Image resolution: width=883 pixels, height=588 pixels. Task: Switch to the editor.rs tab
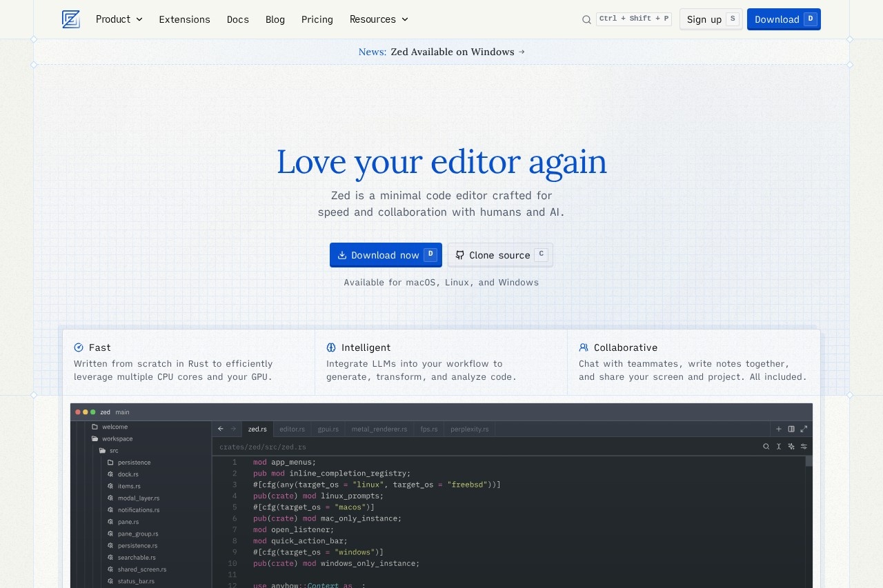coord(292,429)
